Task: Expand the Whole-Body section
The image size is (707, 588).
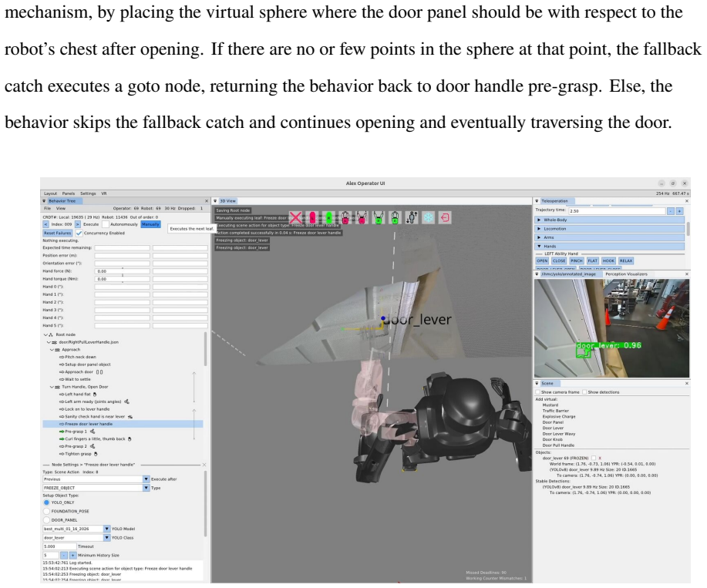Action: click(x=610, y=220)
